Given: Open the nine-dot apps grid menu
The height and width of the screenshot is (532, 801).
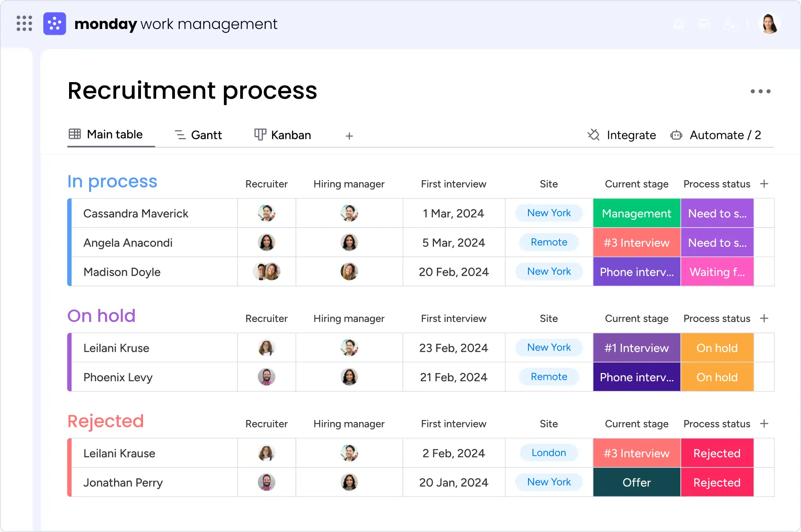Looking at the screenshot, I should pos(24,23).
